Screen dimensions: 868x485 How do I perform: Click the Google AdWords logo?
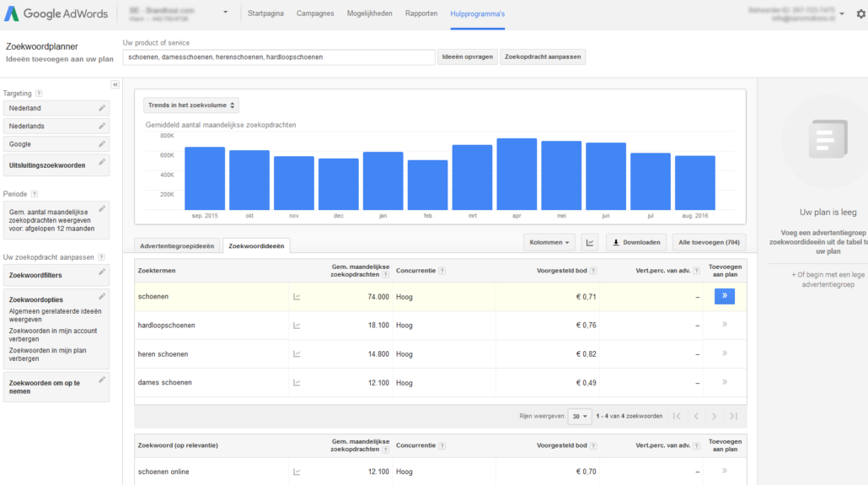[56, 13]
